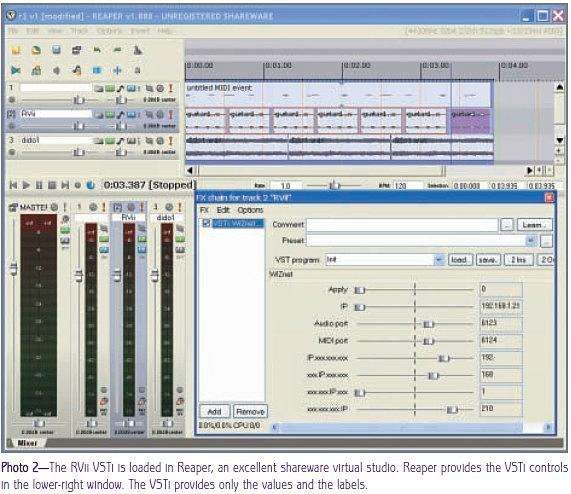Click the Pause button in the transport

[39, 185]
